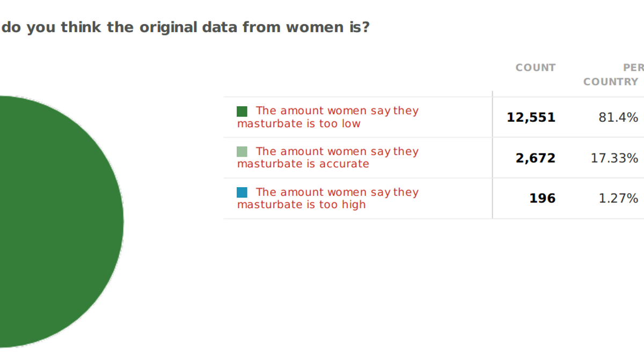Click the 1.27% percentage cell
The height and width of the screenshot is (362, 644).
tap(618, 198)
